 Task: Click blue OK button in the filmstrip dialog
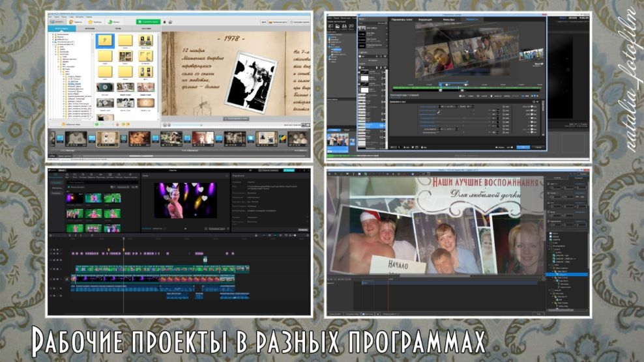coord(523,147)
